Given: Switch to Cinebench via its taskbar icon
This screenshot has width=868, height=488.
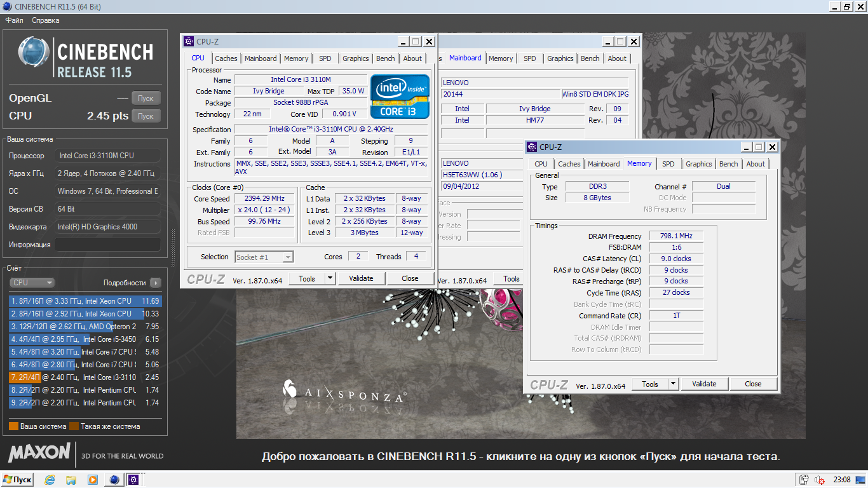Looking at the screenshot, I should pyautogui.click(x=114, y=480).
